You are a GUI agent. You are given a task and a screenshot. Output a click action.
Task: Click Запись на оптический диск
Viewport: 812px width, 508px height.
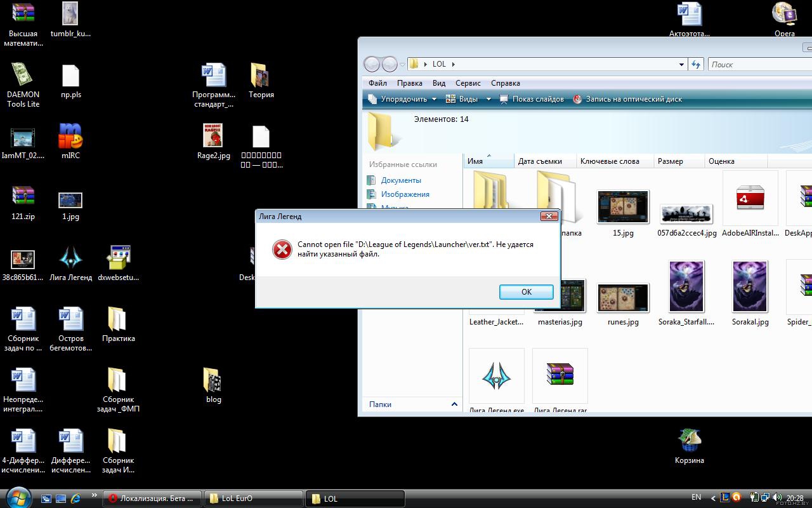(x=627, y=99)
